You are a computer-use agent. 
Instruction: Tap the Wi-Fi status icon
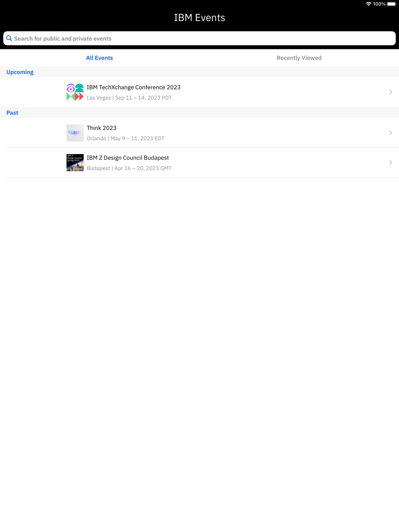pyautogui.click(x=369, y=4)
